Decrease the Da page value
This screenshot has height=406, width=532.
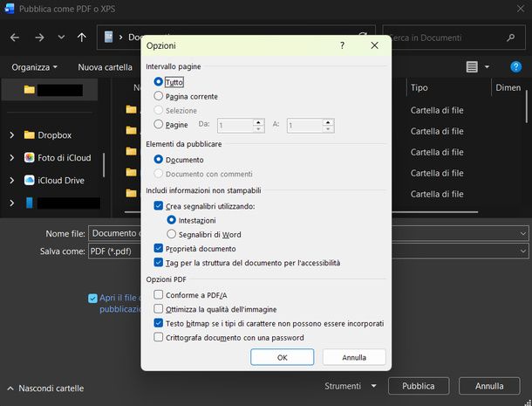(x=258, y=129)
